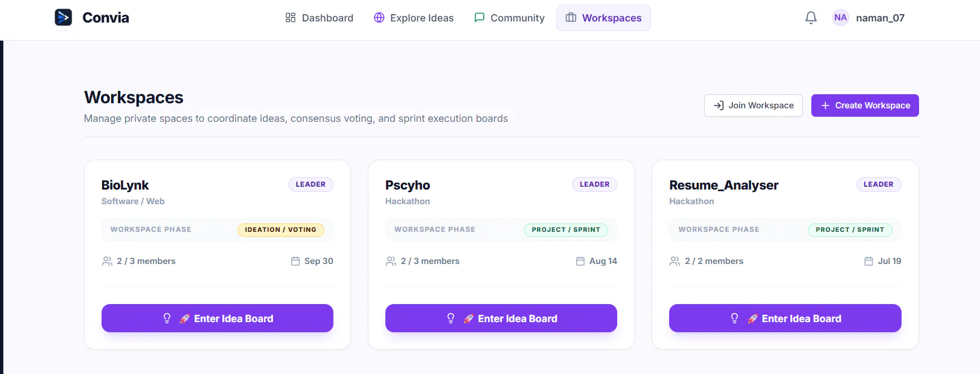This screenshot has width=980, height=374.
Task: Click the Pscyho members icon
Action: coord(391,261)
